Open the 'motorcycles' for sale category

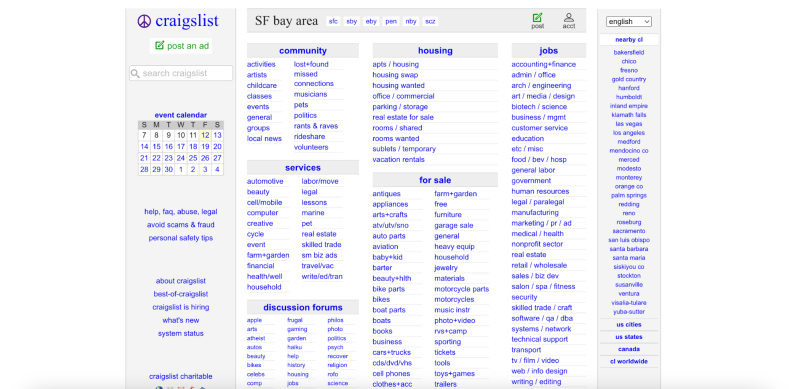[x=454, y=300]
